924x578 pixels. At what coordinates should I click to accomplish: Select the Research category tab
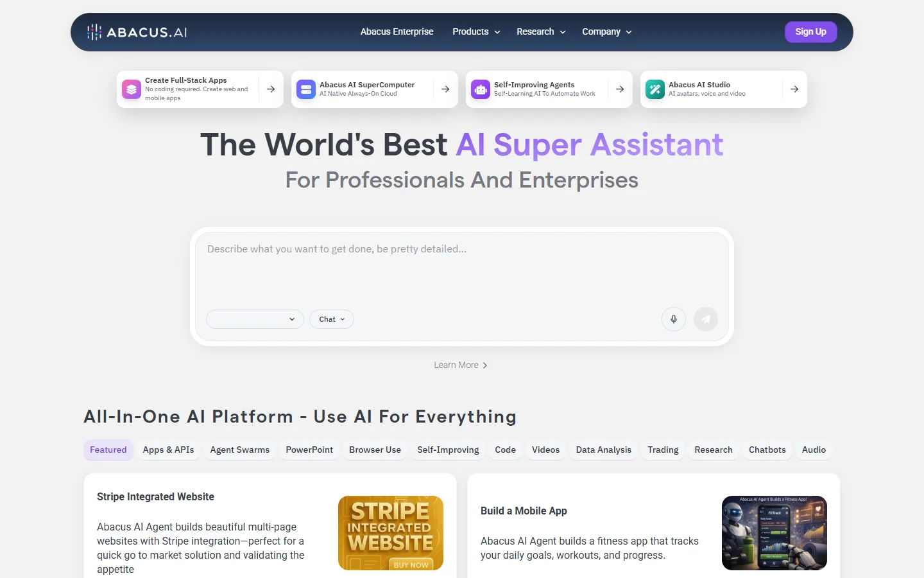714,450
